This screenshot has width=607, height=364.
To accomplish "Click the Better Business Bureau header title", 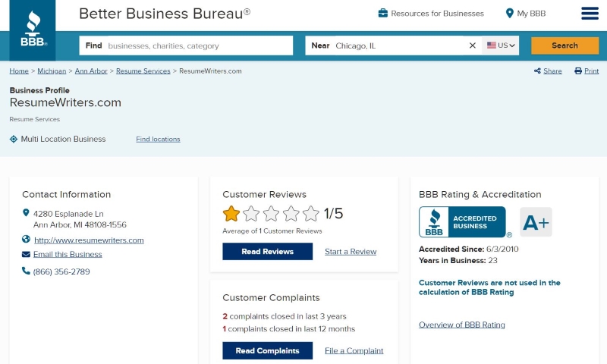I will pyautogui.click(x=165, y=14).
